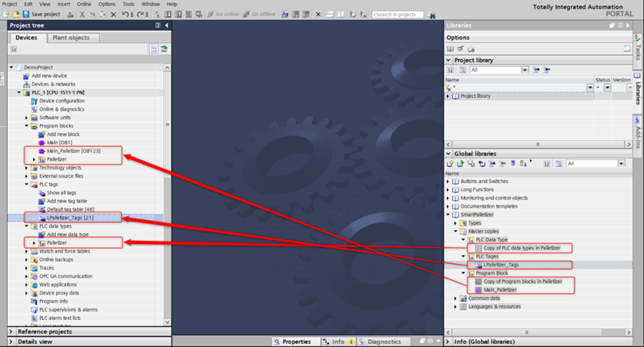644x347 pixels.
Task: Open the Project library filter dropdown showing All
Action: point(525,70)
